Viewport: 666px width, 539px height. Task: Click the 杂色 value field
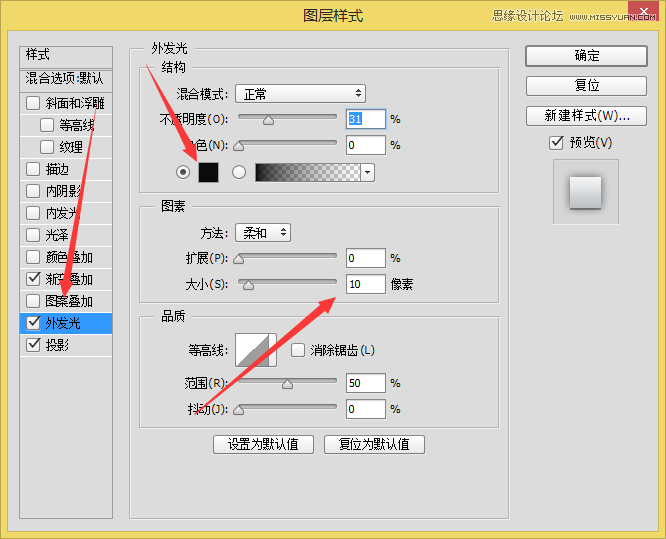coord(366,145)
